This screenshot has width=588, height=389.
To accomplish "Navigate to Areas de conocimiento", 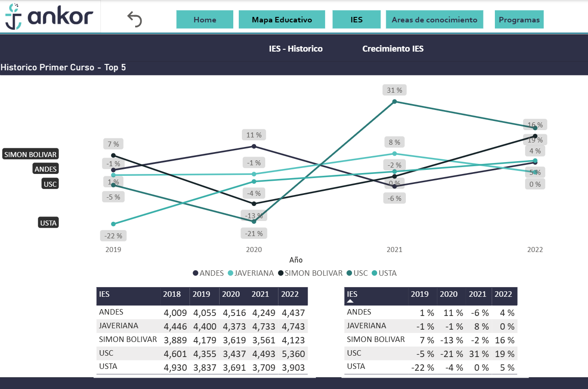I will [434, 20].
